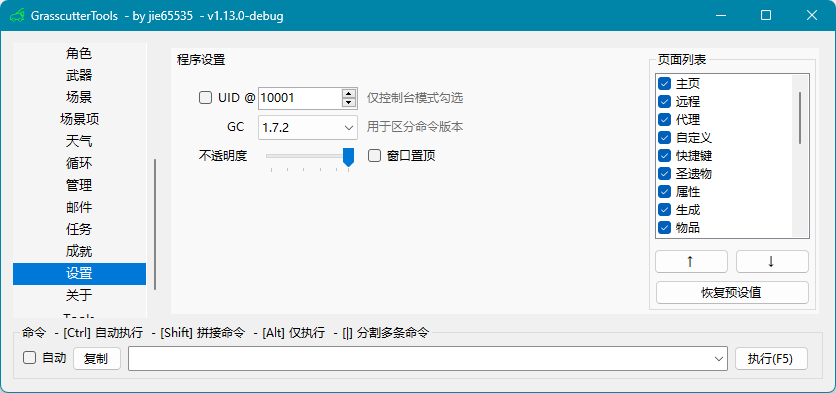Click the move-down arrow button

772,262
